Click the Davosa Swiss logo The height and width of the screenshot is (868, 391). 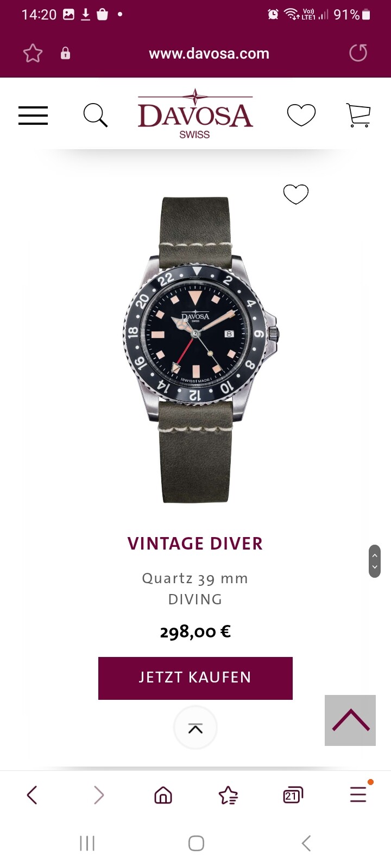coord(195,114)
